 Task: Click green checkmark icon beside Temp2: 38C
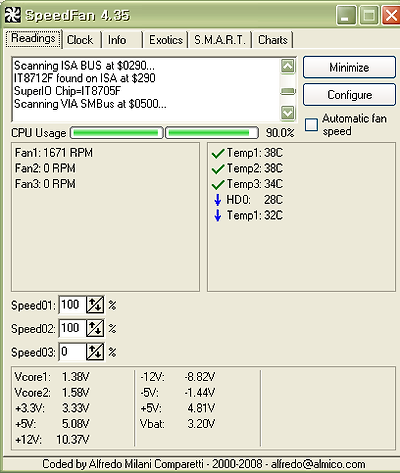coord(218,169)
